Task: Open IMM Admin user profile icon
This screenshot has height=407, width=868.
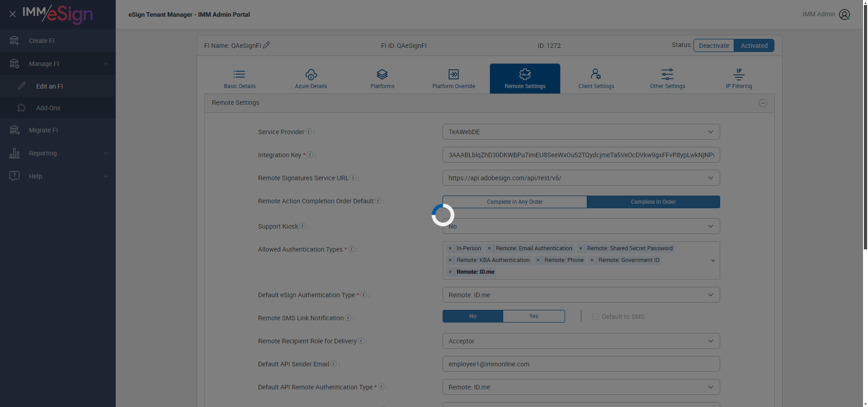Action: click(844, 14)
